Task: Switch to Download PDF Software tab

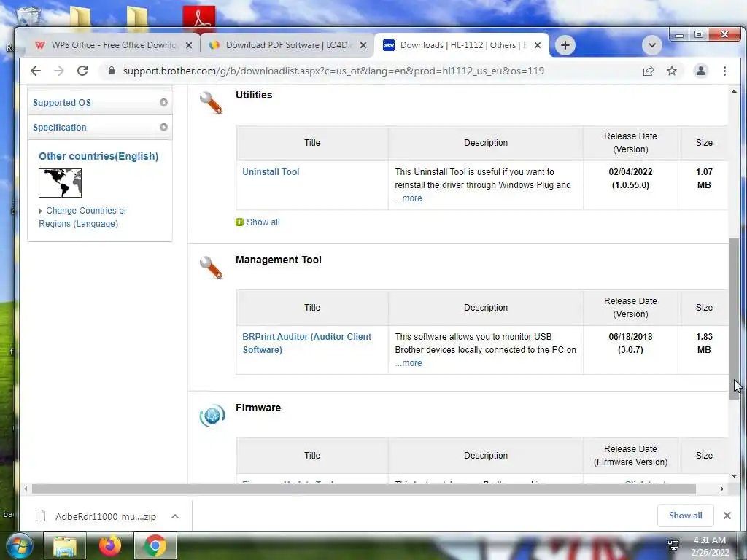Action: point(286,45)
